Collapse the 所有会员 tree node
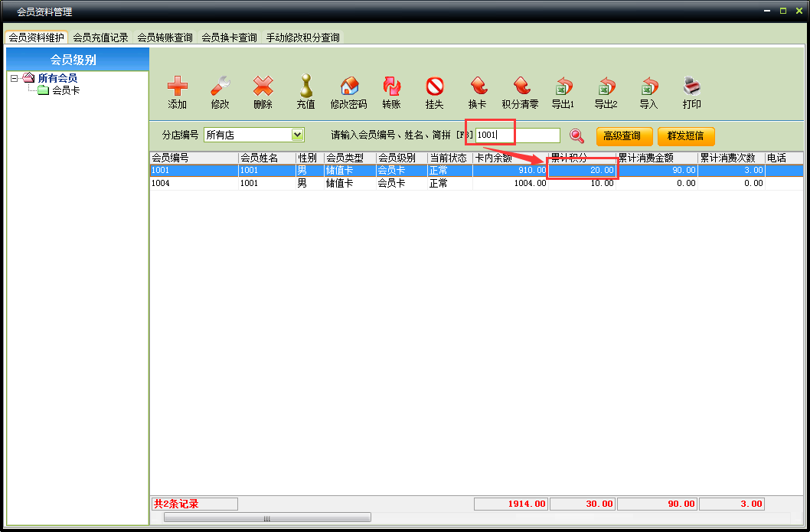This screenshot has height=532, width=810. (x=15, y=78)
